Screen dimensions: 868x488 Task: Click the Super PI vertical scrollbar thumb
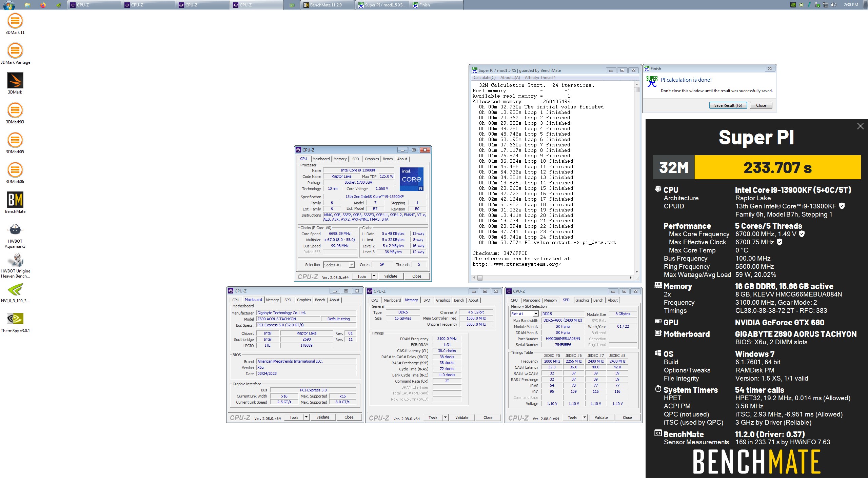pyautogui.click(x=636, y=90)
